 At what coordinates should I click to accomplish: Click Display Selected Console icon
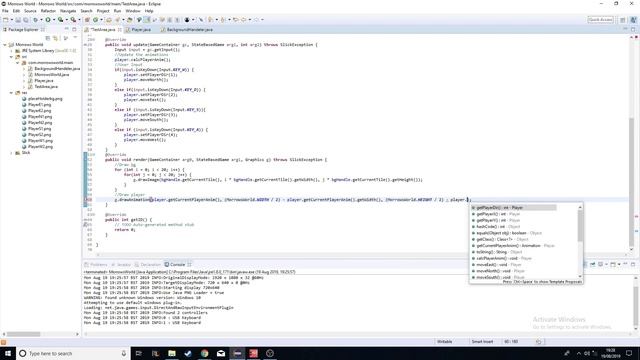pyautogui.click(x=600, y=264)
